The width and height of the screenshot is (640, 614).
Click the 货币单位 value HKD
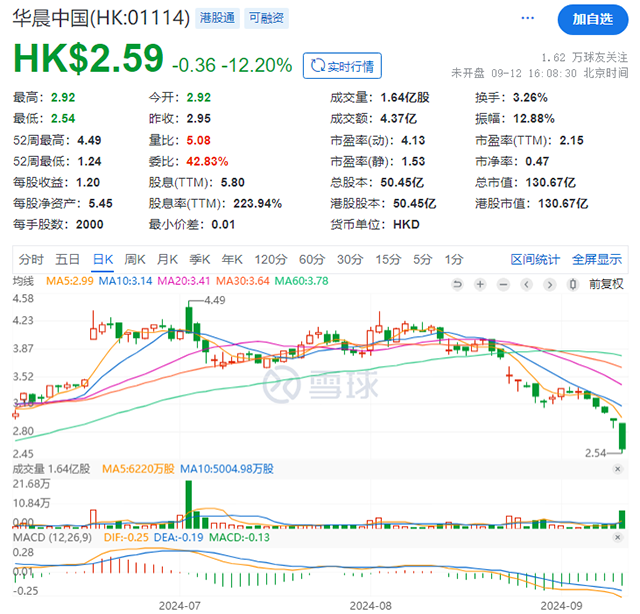pos(406,225)
